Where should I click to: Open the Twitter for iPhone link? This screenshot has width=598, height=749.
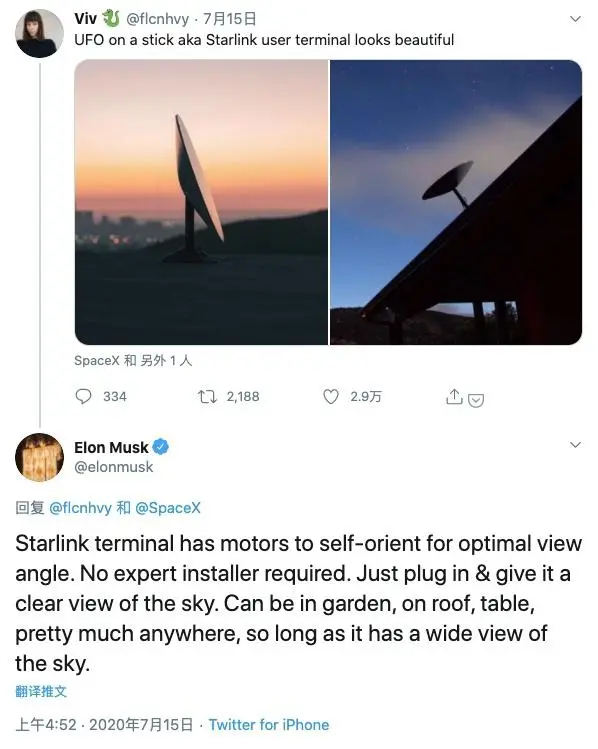point(269,725)
